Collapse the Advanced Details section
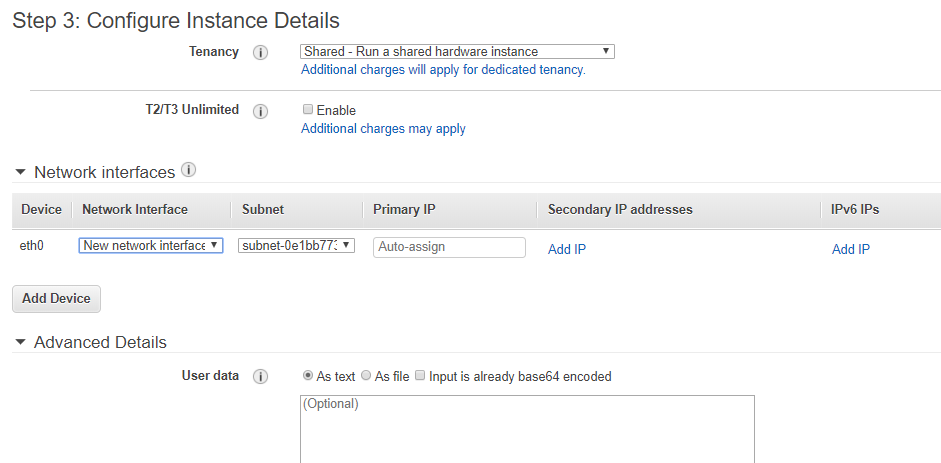 (x=20, y=343)
